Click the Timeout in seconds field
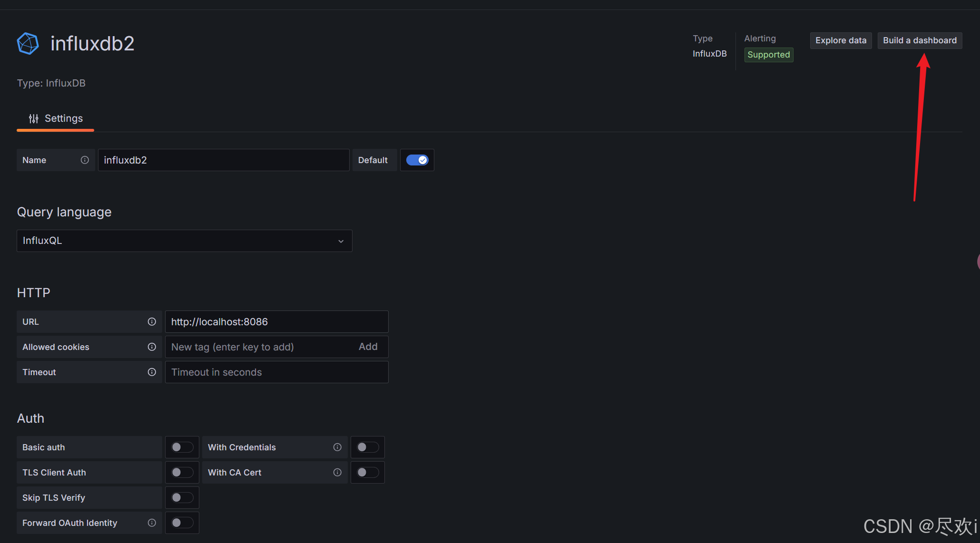This screenshot has width=980, height=543. pyautogui.click(x=276, y=372)
